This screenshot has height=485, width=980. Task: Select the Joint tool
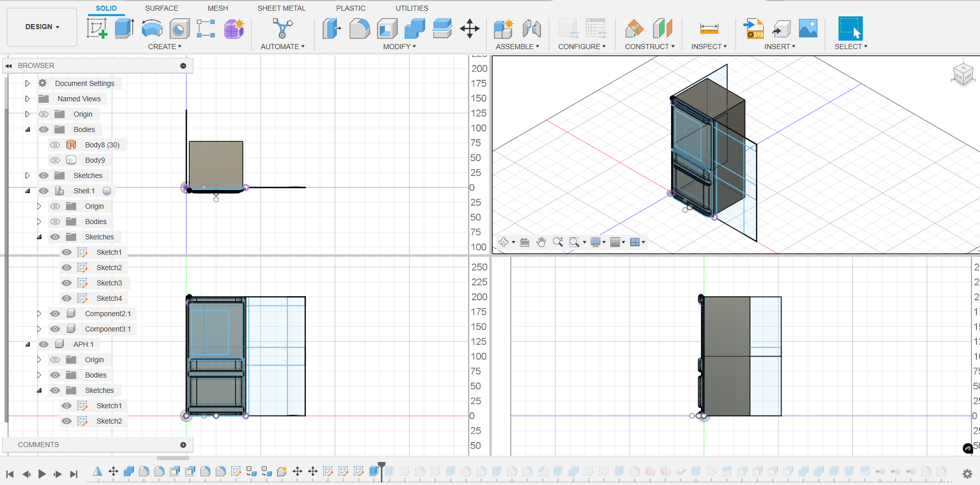(x=532, y=29)
